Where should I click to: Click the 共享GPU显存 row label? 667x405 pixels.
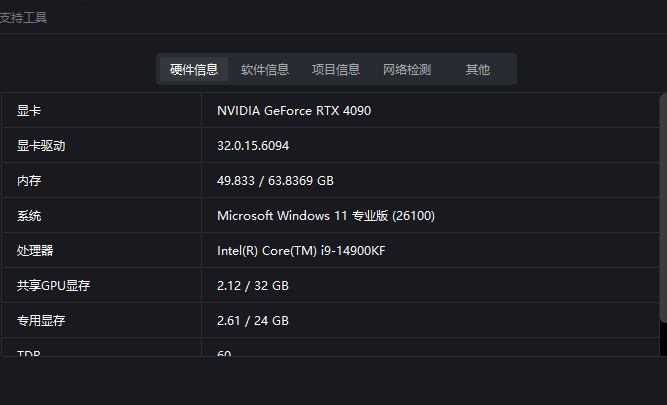53,286
